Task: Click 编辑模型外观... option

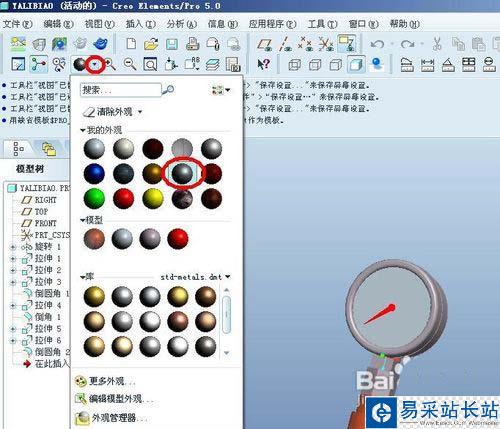Action: coord(114,399)
